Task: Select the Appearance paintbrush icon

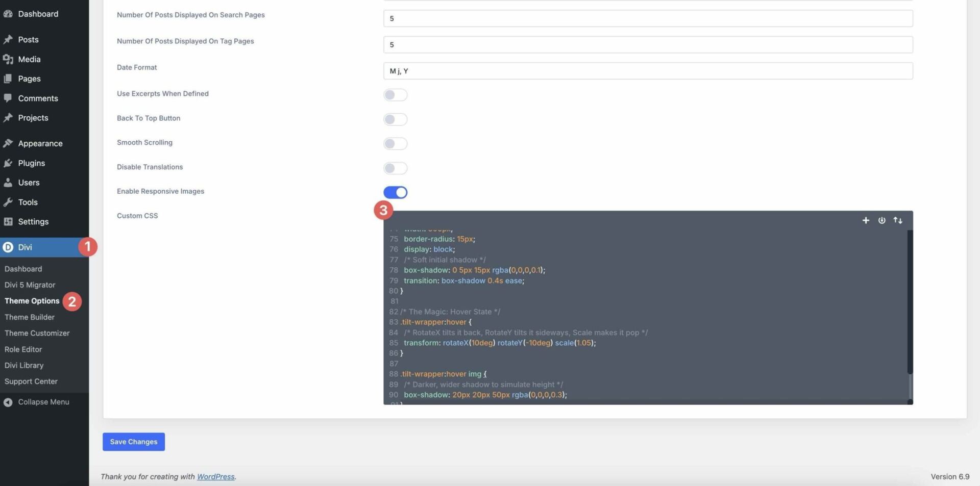Action: (x=8, y=143)
